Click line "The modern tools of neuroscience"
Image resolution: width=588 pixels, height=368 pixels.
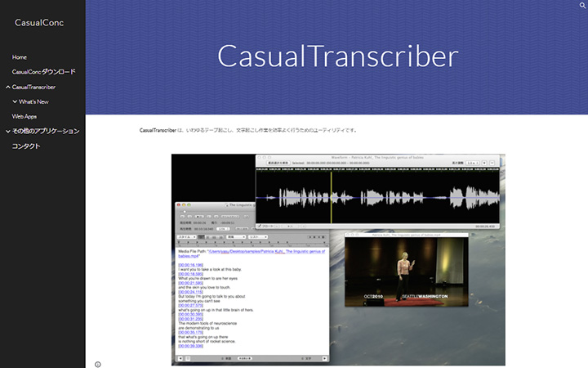pyautogui.click(x=207, y=323)
